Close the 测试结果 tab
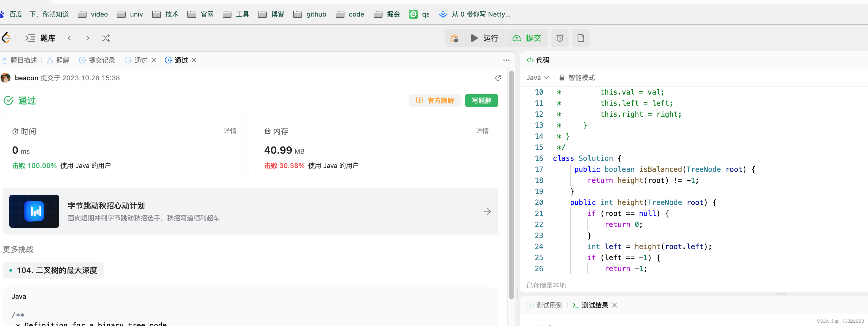Screen dimensions: 868x326 pyautogui.click(x=614, y=305)
